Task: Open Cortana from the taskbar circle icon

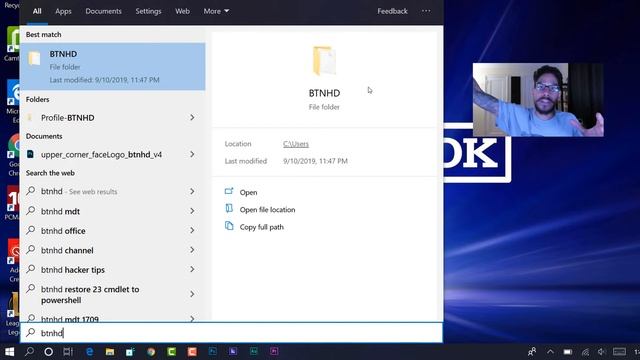Action: click(48, 351)
